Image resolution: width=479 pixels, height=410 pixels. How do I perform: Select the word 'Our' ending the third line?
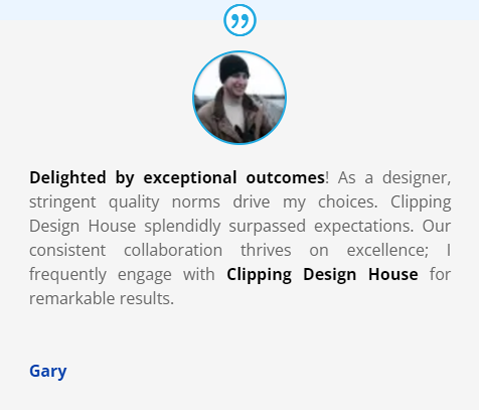click(437, 226)
